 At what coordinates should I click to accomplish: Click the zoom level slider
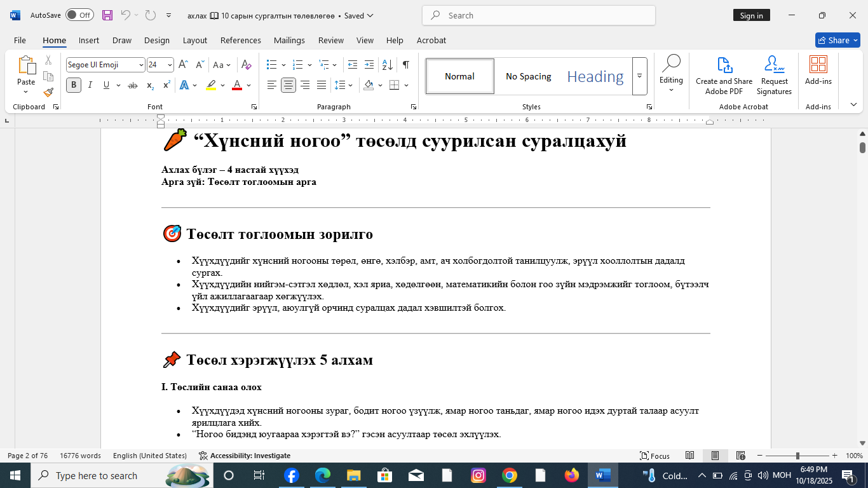(797, 456)
